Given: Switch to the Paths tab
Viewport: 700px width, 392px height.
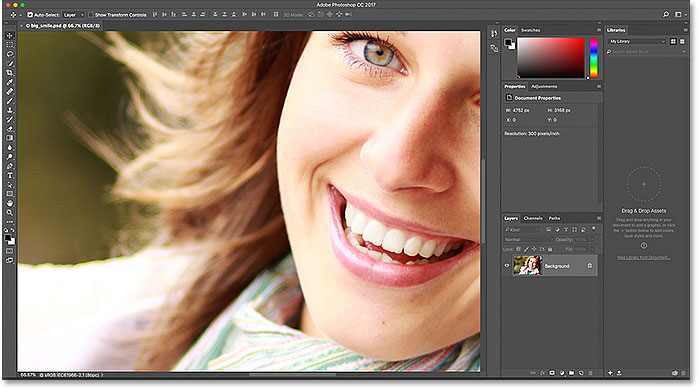Looking at the screenshot, I should tap(554, 218).
